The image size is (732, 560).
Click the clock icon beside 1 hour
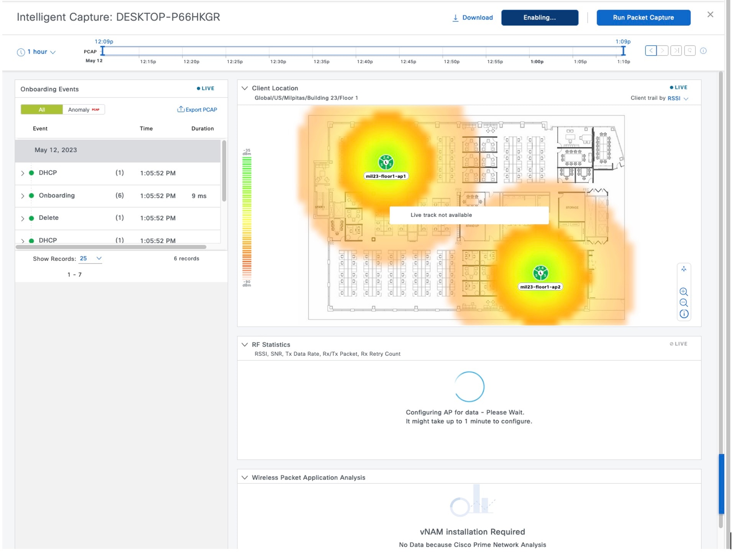(x=21, y=52)
